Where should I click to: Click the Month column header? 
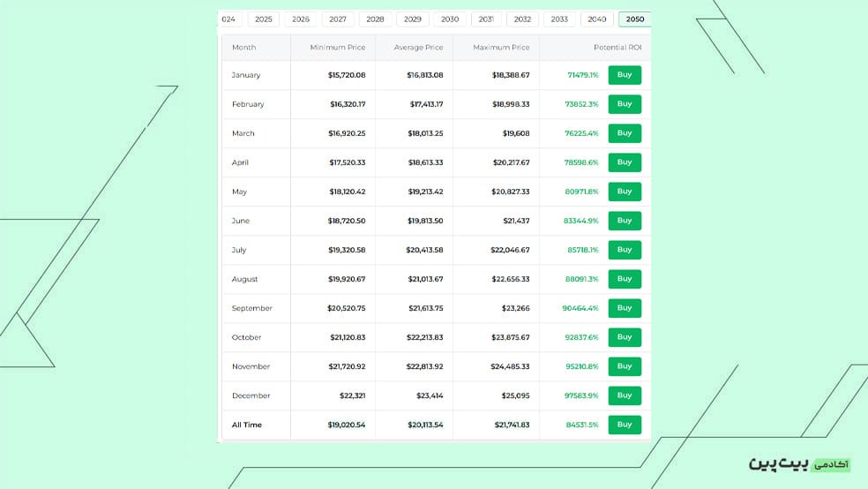pos(244,48)
